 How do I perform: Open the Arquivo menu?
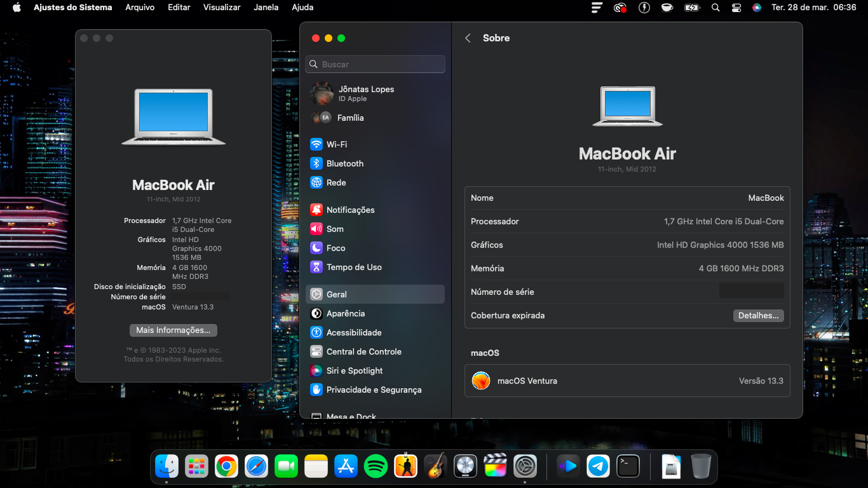click(x=139, y=8)
